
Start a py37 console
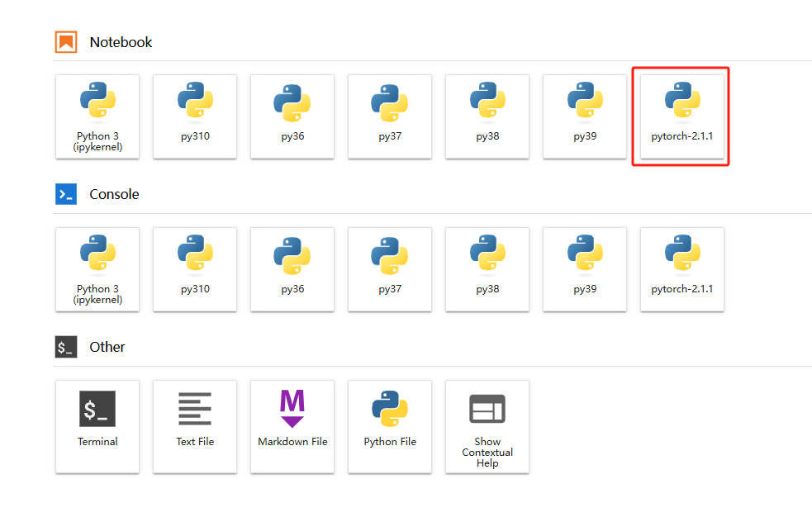click(x=389, y=269)
